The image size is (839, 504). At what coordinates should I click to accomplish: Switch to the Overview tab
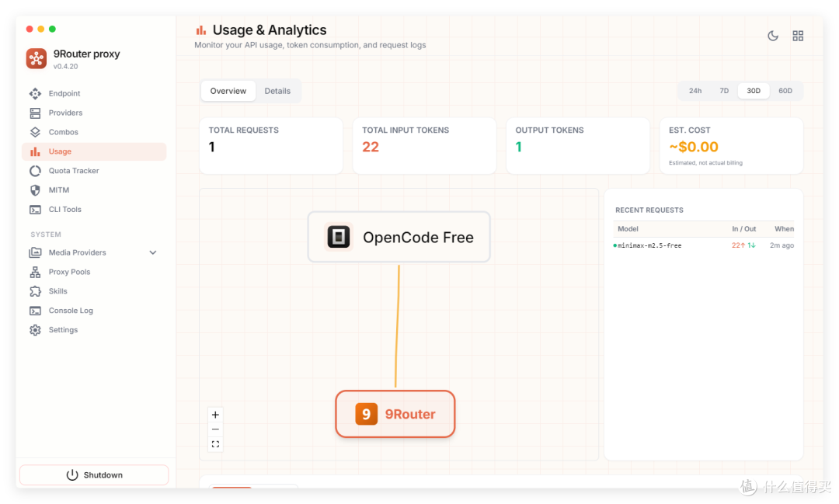(228, 91)
